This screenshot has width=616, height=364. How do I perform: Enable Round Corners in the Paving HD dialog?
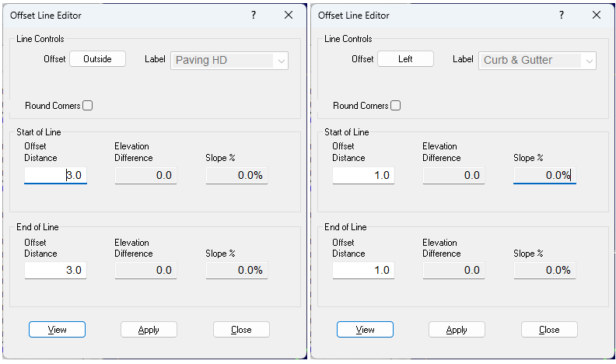(x=88, y=106)
